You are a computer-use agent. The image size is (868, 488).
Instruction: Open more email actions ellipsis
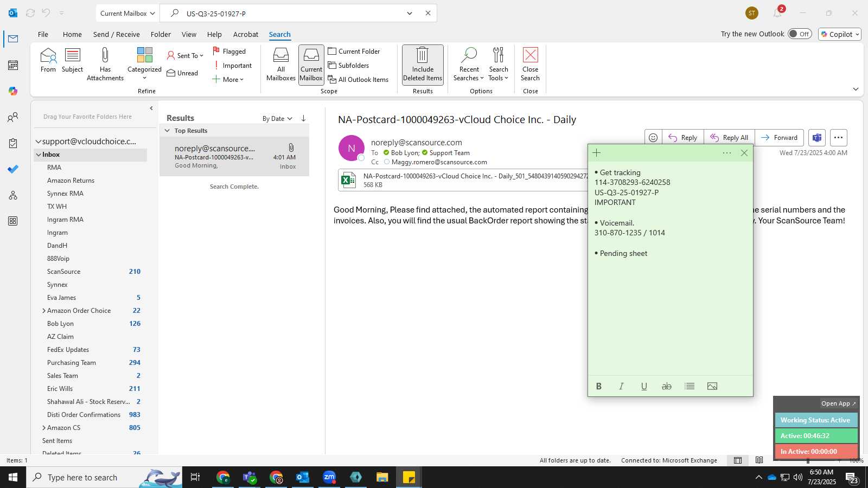click(839, 138)
